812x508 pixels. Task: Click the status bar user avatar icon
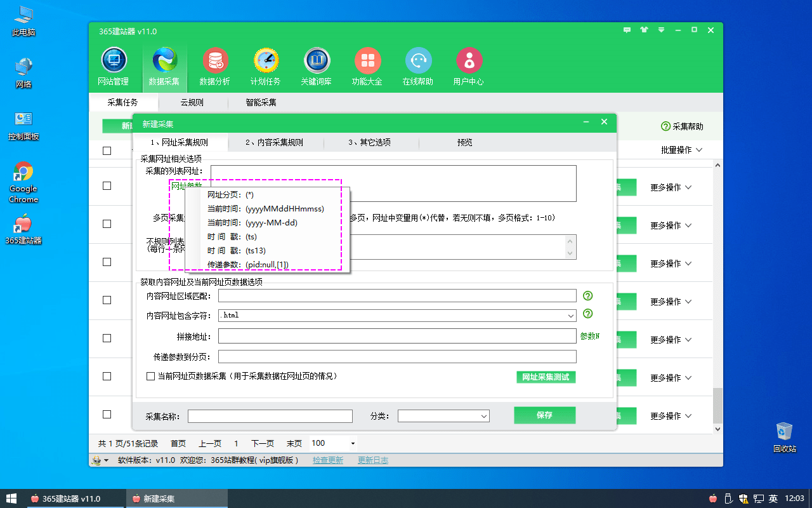pos(96,460)
